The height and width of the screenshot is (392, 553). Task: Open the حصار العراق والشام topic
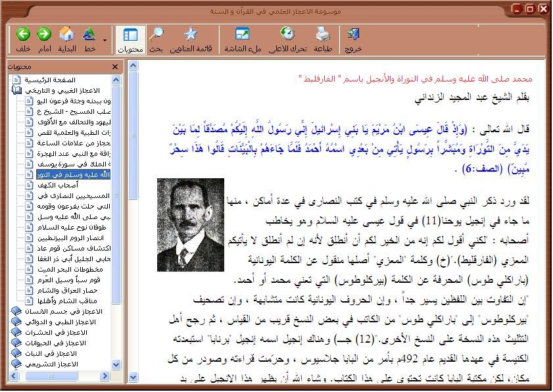pyautogui.click(x=67, y=291)
